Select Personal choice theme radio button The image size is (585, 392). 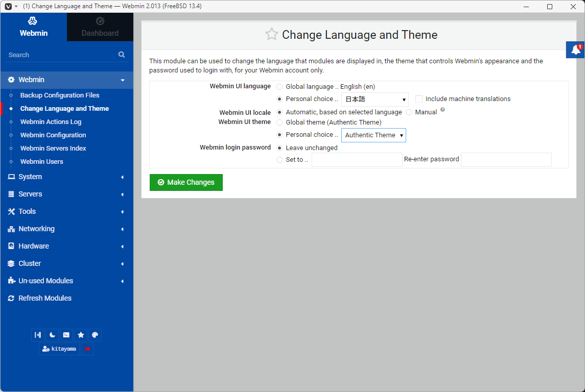(x=279, y=135)
